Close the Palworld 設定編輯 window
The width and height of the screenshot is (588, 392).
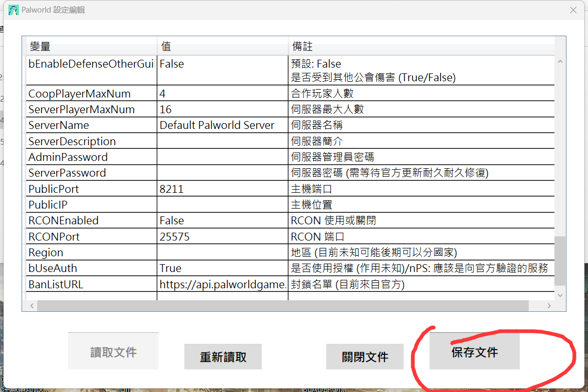click(573, 10)
